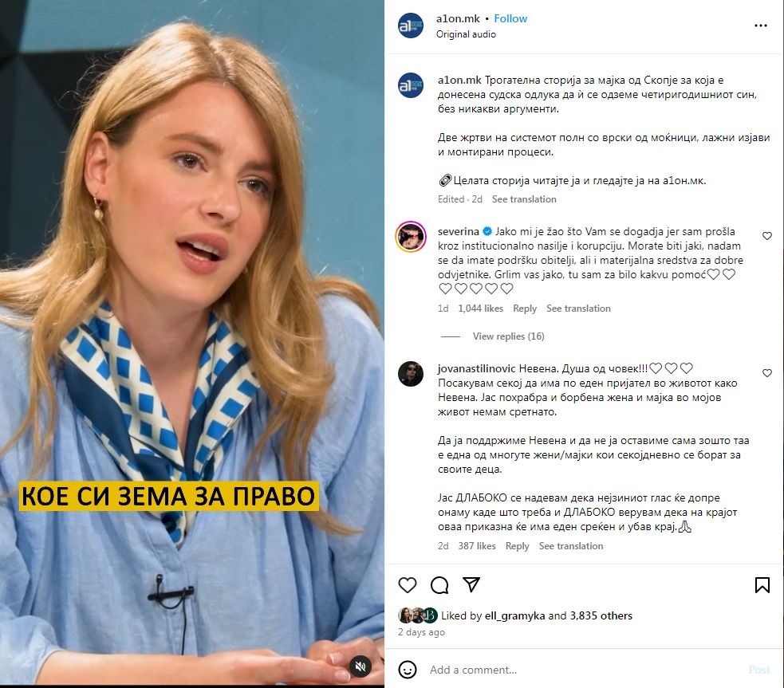
Task: See translation of the post caption
Action: tap(524, 199)
